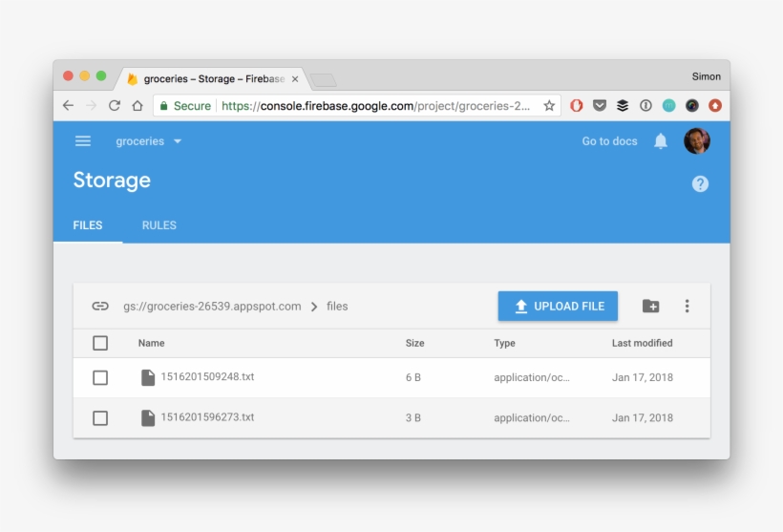
Task: Click the stacked layers extension icon
Action: click(x=623, y=105)
